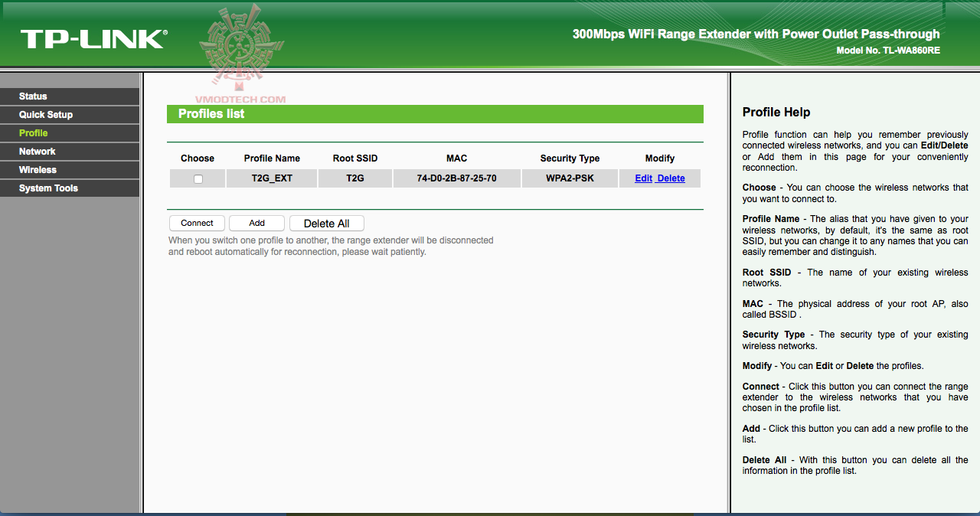Image resolution: width=980 pixels, height=516 pixels.
Task: Tick the checkbox for T2G_EXT profile
Action: (x=198, y=179)
